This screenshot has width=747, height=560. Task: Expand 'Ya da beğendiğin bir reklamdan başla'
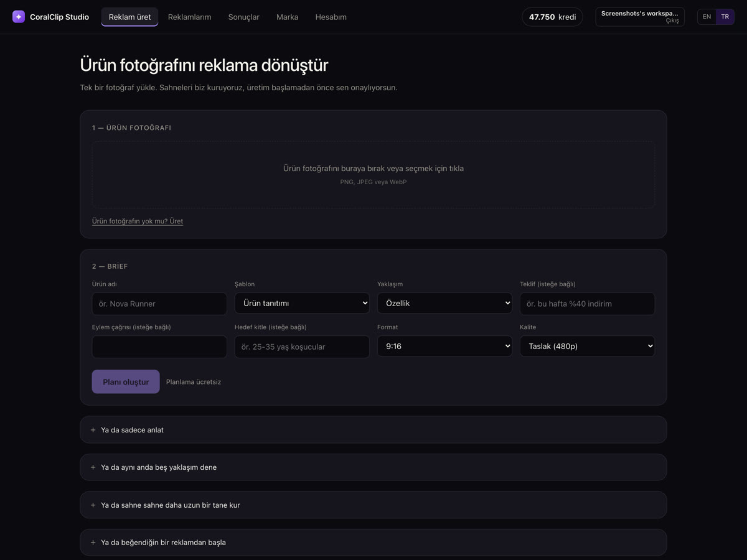tap(374, 542)
